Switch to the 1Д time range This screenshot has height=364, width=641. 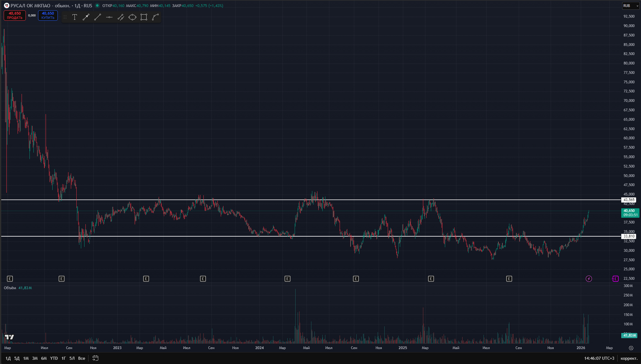tap(8, 358)
